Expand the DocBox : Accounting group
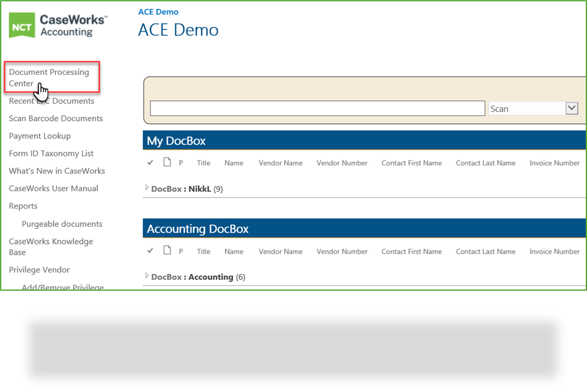587x392 pixels. pyautogui.click(x=146, y=276)
